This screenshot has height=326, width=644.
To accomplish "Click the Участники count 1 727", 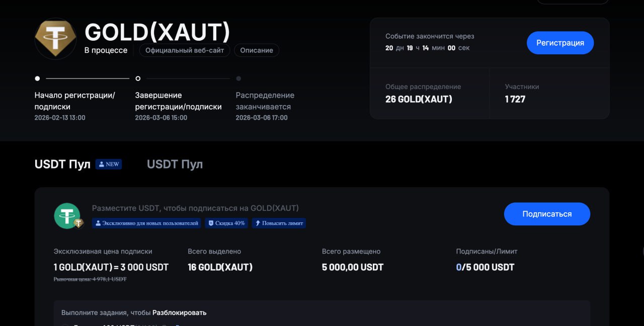I will (515, 99).
